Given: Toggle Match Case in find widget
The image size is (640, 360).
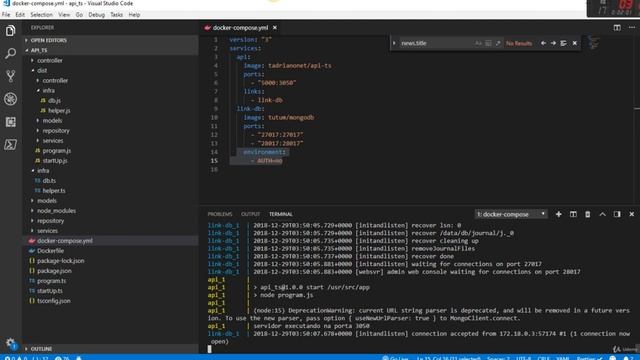Looking at the screenshot, I should point(478,43).
